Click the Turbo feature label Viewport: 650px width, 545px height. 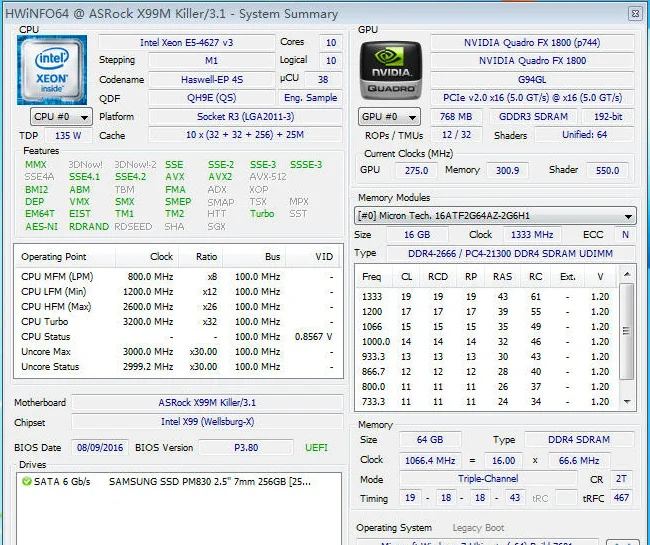(x=262, y=214)
